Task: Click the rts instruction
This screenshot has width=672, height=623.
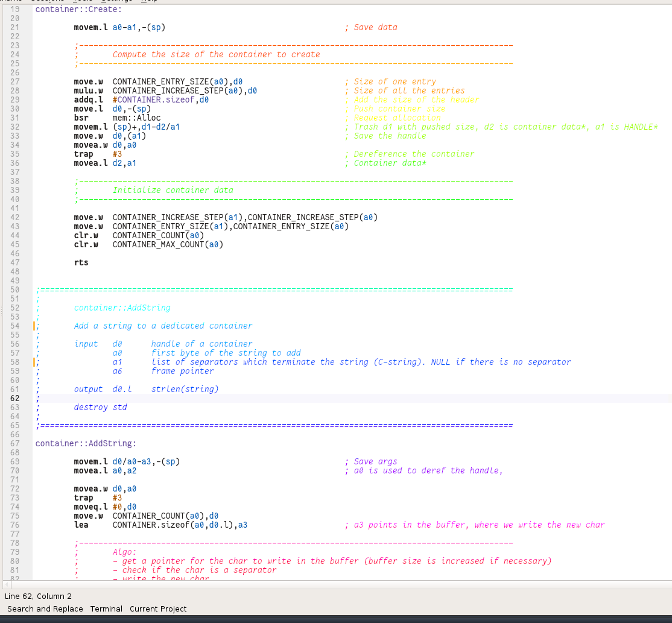Action: 81,262
